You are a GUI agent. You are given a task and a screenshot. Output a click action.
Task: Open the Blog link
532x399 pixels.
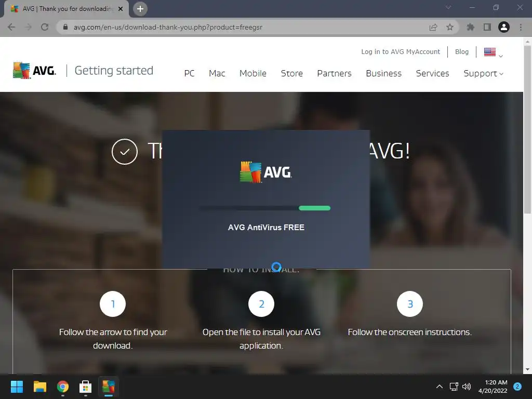coord(462,51)
